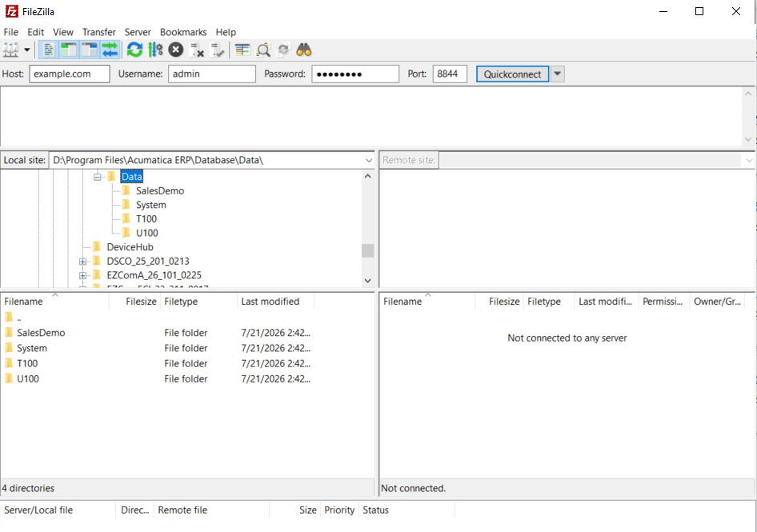Toggle remote directory tree display
The height and width of the screenshot is (532, 757).
90,50
